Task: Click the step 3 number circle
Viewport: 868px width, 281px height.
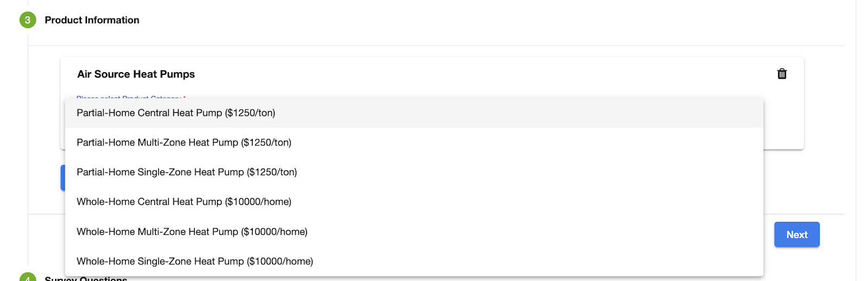Action: tap(28, 20)
